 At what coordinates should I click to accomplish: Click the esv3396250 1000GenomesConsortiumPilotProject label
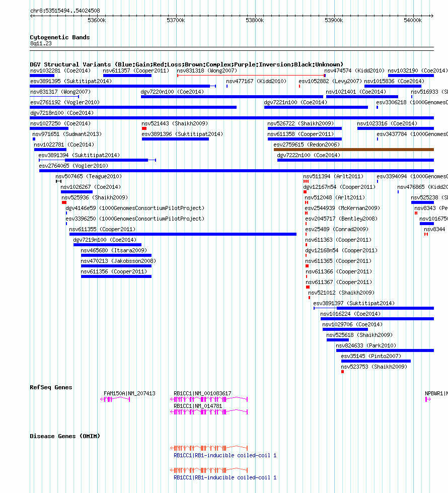[135, 219]
